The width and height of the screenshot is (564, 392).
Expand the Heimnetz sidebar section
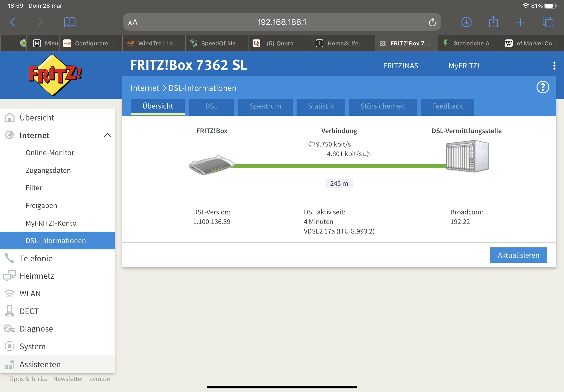click(37, 276)
